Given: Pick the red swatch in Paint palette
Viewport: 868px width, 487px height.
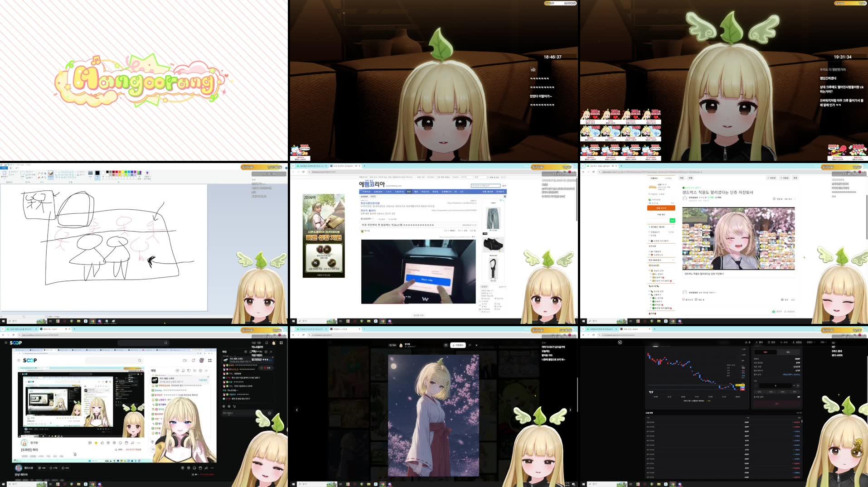Looking at the screenshot, I should coord(116,172).
